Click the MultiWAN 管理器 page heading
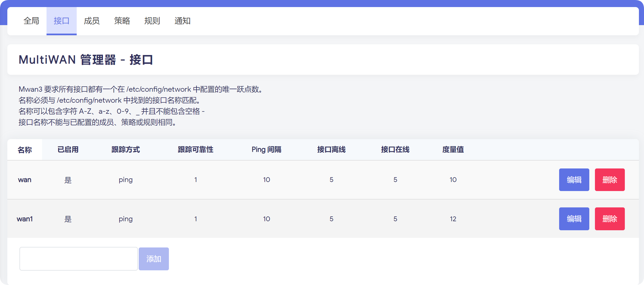The height and width of the screenshot is (285, 644). tap(86, 60)
